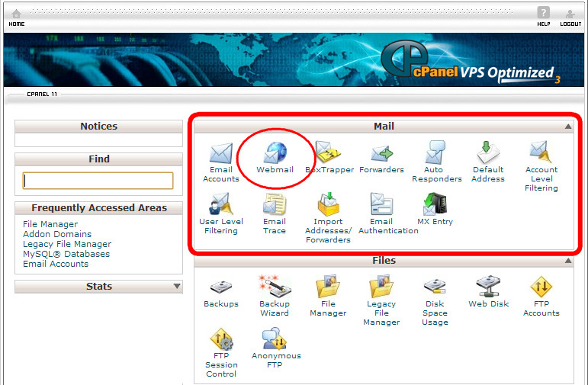Open the Legacy File Manager icon

click(381, 287)
